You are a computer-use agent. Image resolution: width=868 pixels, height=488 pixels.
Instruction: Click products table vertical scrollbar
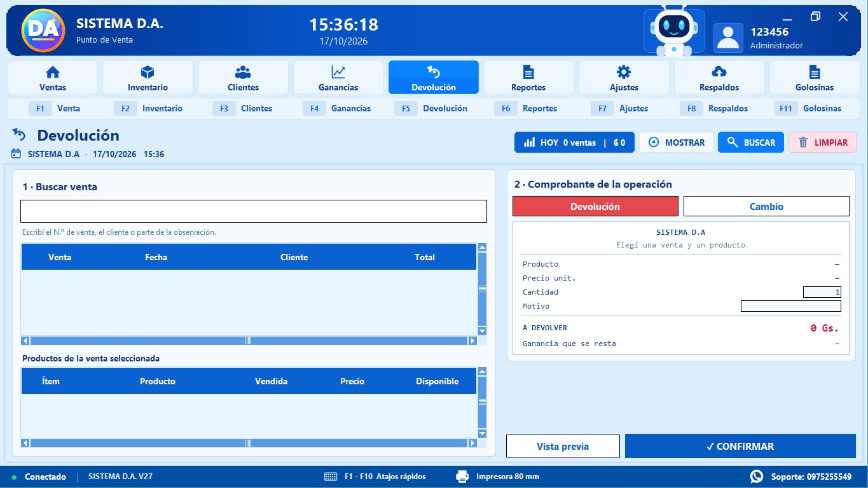pyautogui.click(x=482, y=402)
